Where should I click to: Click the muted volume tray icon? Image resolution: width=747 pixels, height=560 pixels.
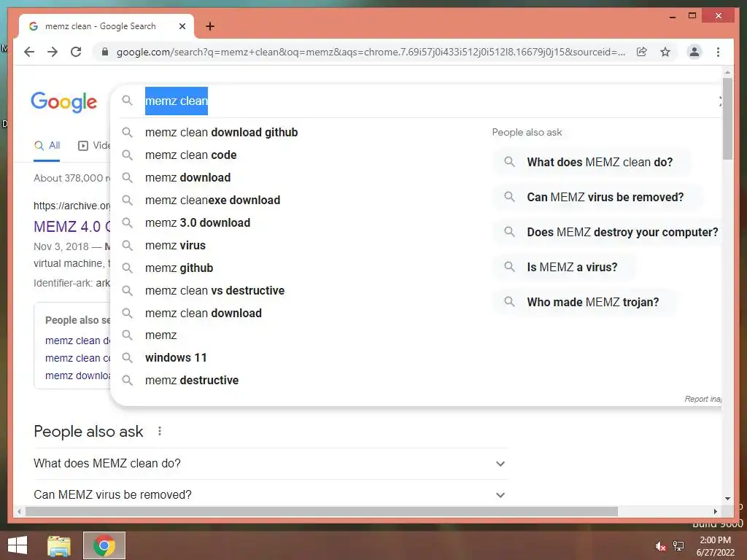(660, 546)
